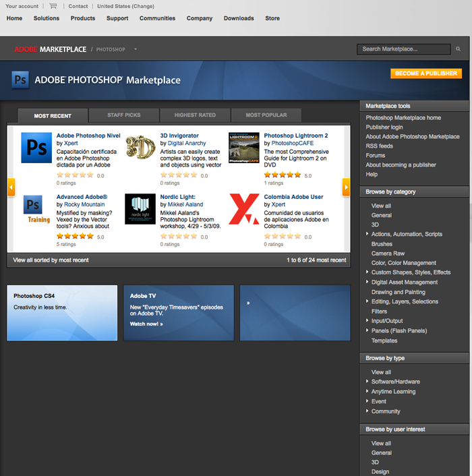
Task: Click Watch now link in Adobe TV
Action: [x=146, y=324]
